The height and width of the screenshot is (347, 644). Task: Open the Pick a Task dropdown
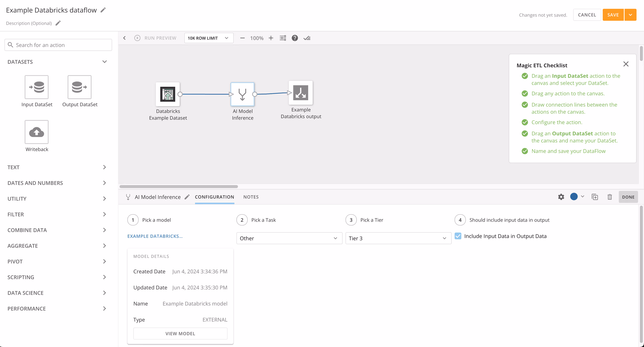click(289, 238)
